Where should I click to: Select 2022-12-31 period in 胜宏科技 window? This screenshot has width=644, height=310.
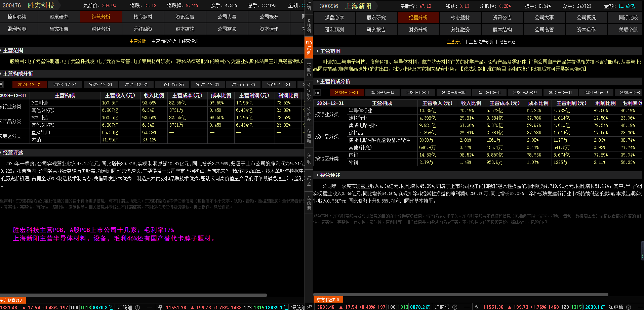tap(101, 85)
